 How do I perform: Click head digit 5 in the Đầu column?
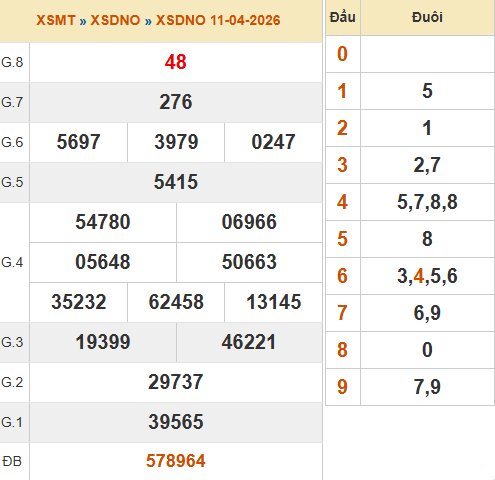click(342, 239)
